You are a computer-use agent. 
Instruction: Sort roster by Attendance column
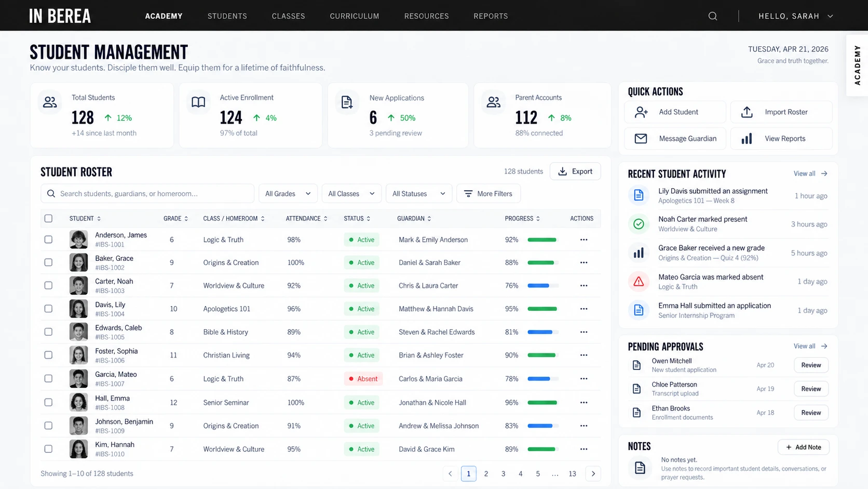coord(306,219)
